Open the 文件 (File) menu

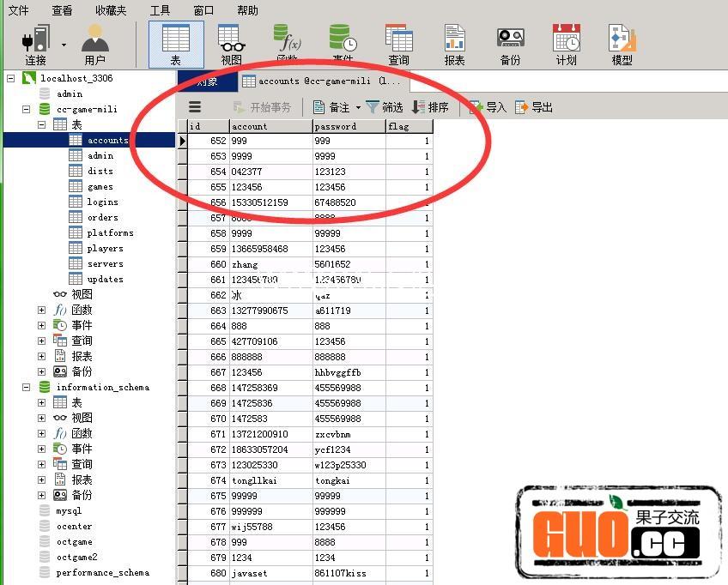click(18, 10)
